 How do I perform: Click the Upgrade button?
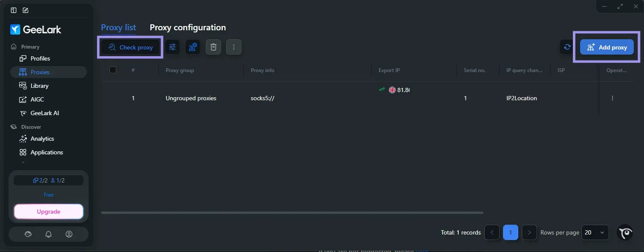(x=49, y=211)
